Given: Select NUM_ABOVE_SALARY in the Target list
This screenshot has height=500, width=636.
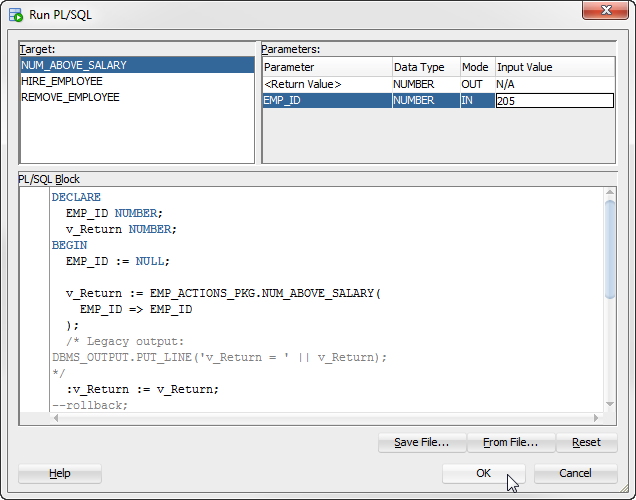Looking at the screenshot, I should coord(137,65).
